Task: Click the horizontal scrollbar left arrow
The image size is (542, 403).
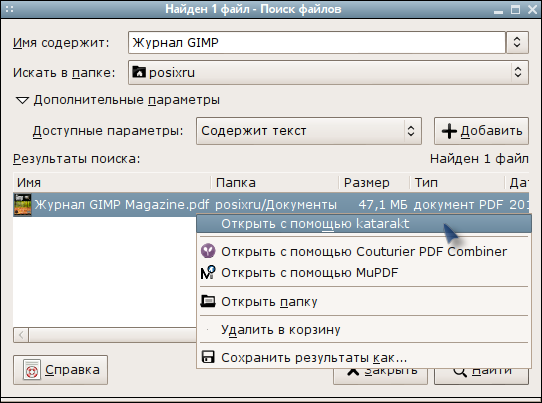Action: [21, 335]
